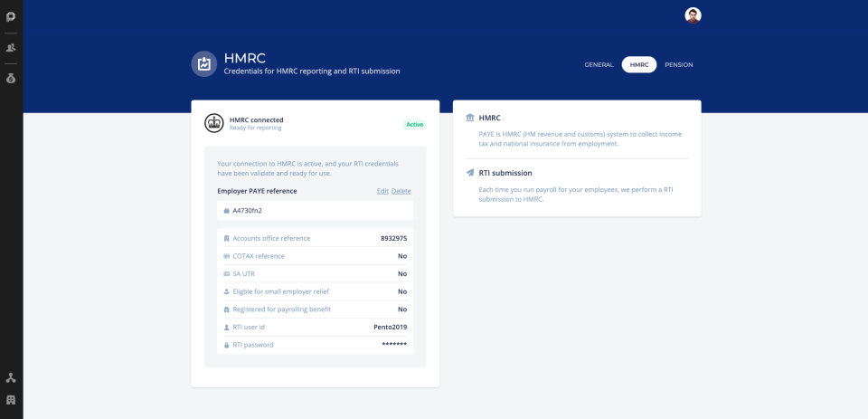The width and height of the screenshot is (868, 419).
Task: Click the A4730fn2 PAYE reference field
Action: coord(316,211)
